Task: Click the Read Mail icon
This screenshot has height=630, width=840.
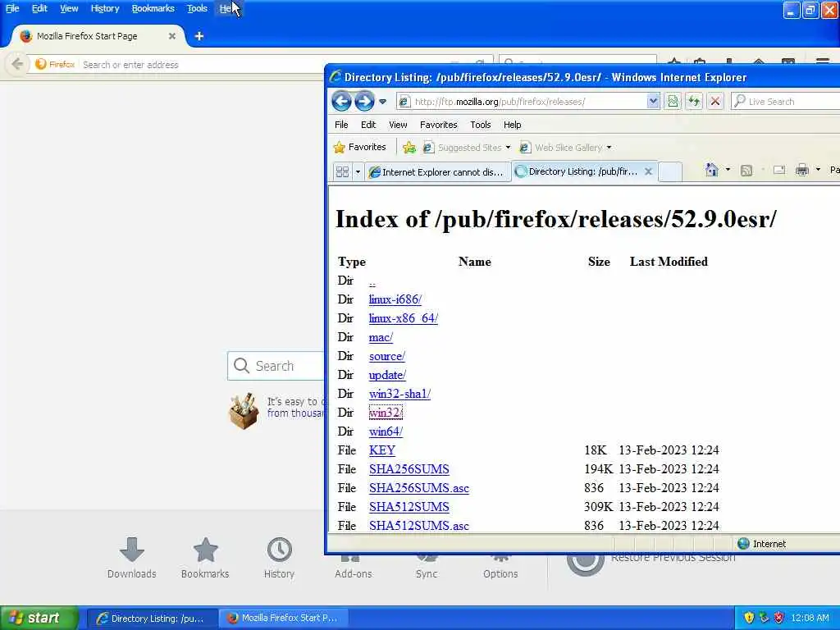Action: coord(779,170)
